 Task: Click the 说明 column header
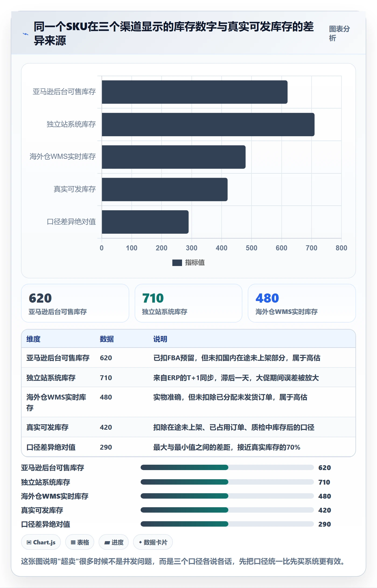(160, 339)
